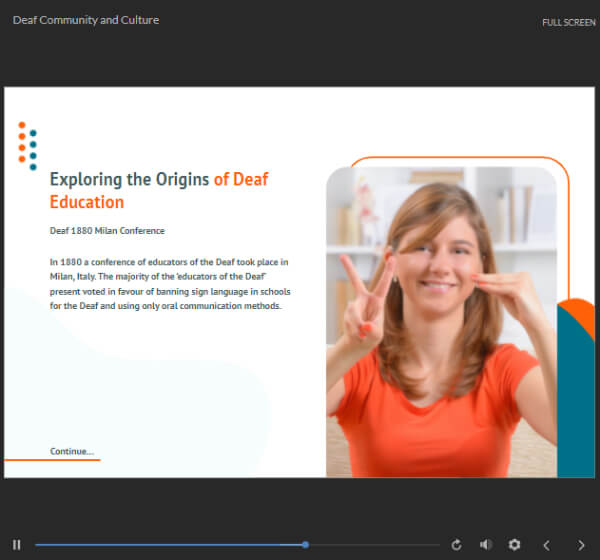
Task: Click the seek bar playhead handle
Action: (x=305, y=544)
